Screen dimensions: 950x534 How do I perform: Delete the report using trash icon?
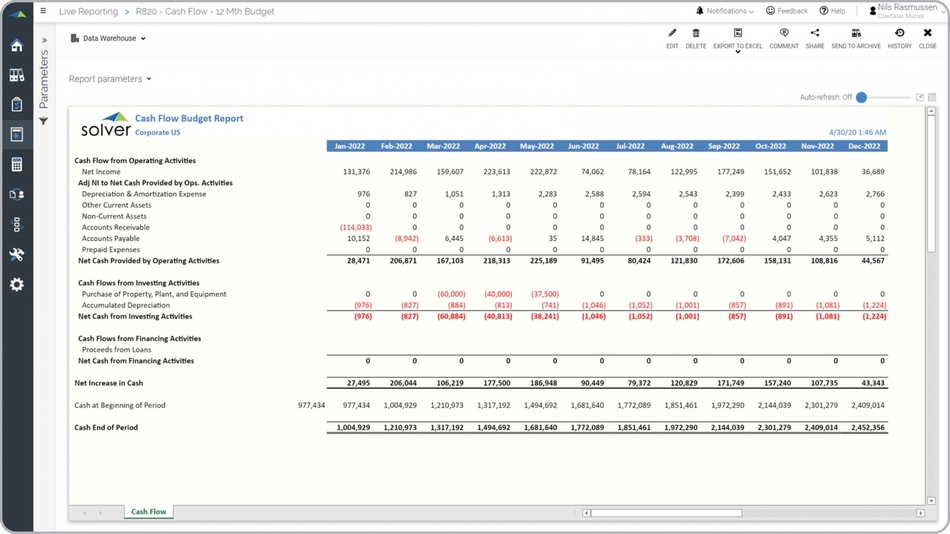[696, 38]
